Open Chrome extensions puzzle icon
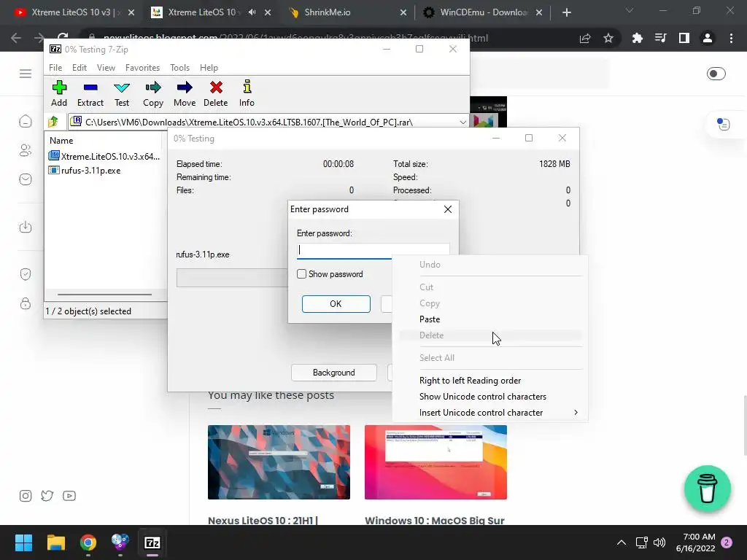 pos(637,38)
